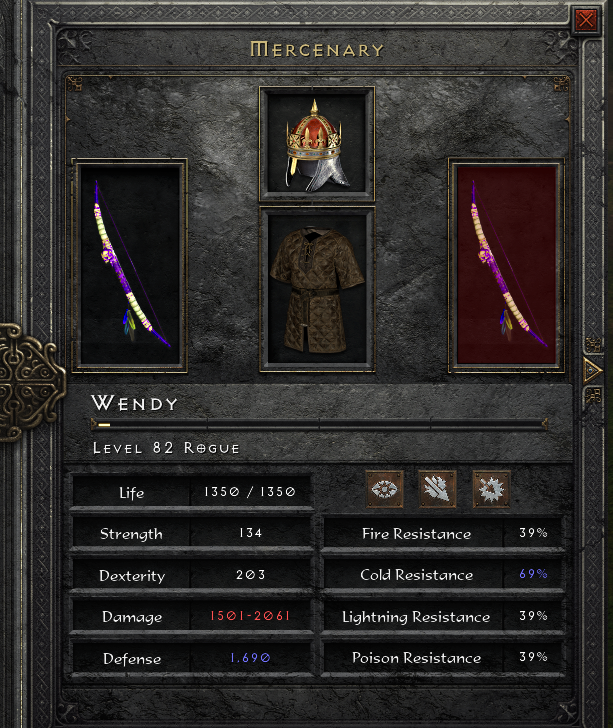Select the eye-shaped Inner Sight skill icon
This screenshot has width=613, height=728.
coord(384,489)
